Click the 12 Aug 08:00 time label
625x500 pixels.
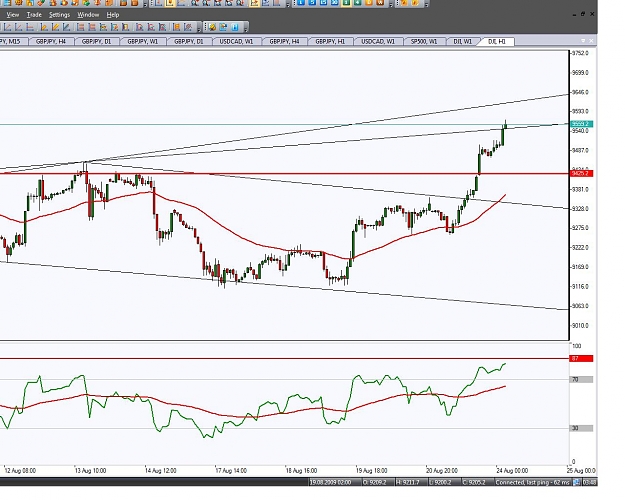20,471
